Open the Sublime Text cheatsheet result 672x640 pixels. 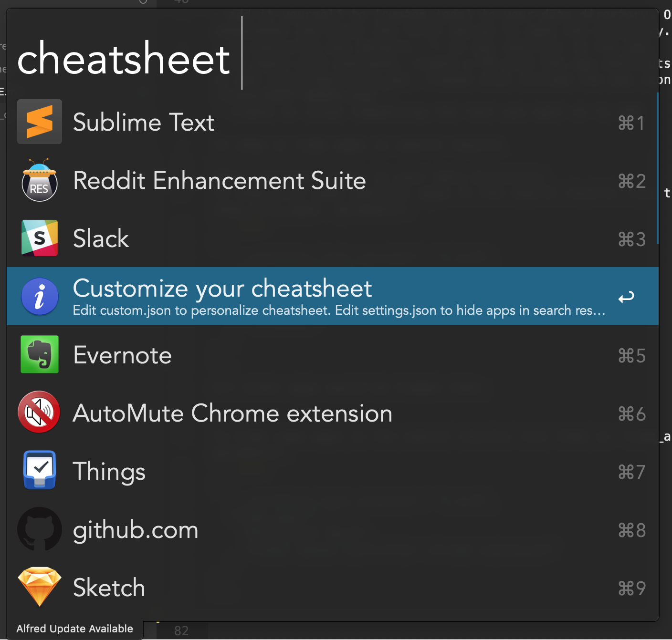click(x=333, y=122)
